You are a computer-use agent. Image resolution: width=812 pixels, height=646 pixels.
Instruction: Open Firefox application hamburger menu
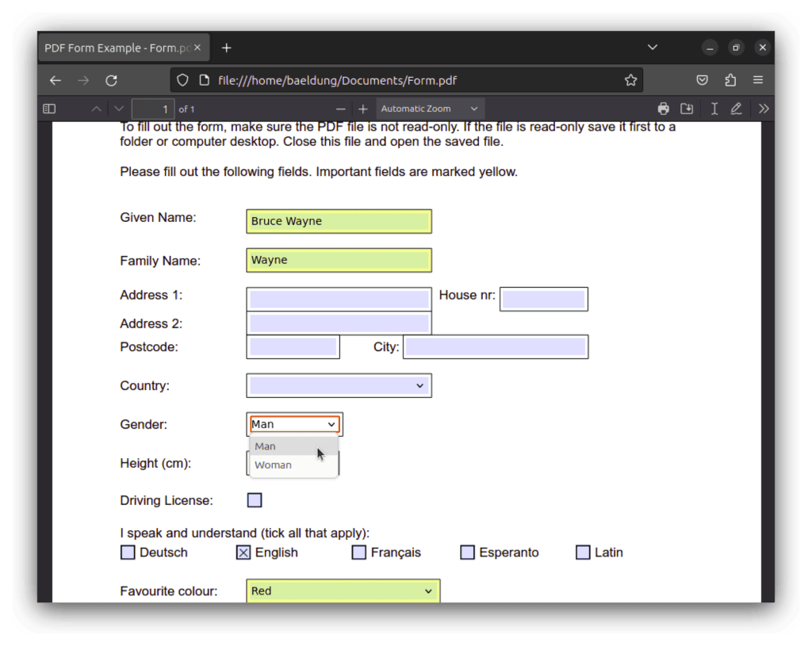click(758, 80)
